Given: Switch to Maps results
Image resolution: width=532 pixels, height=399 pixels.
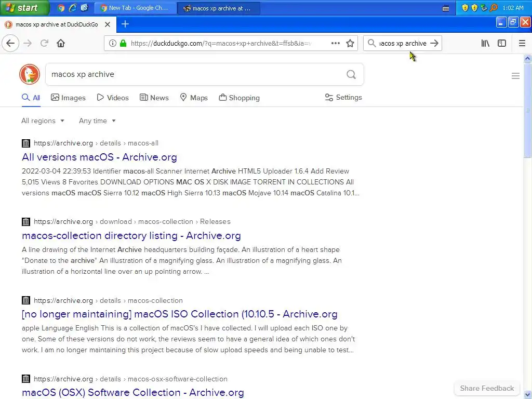Looking at the screenshot, I should tap(194, 98).
